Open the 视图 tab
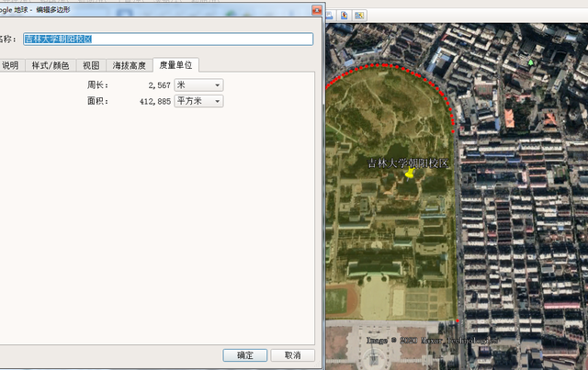This screenshot has height=370, width=588. [x=91, y=65]
